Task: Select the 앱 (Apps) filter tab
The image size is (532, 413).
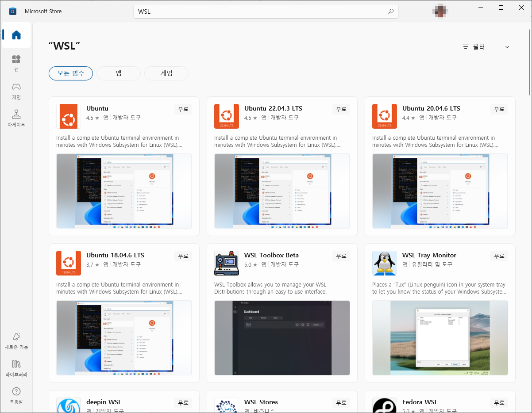Action: tap(119, 73)
